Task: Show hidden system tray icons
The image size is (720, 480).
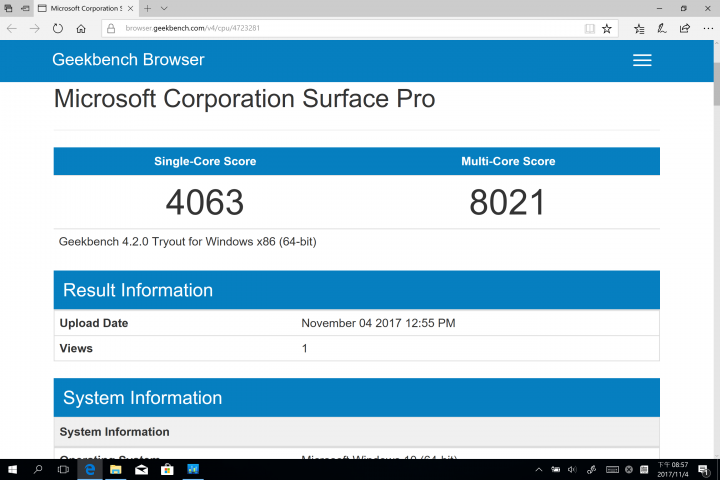Action: [x=539, y=469]
